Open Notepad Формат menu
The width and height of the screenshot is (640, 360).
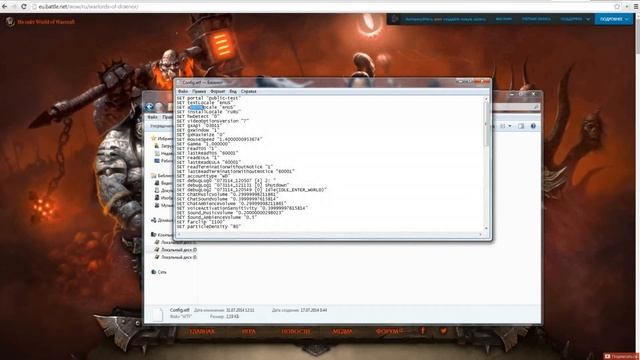[x=218, y=91]
